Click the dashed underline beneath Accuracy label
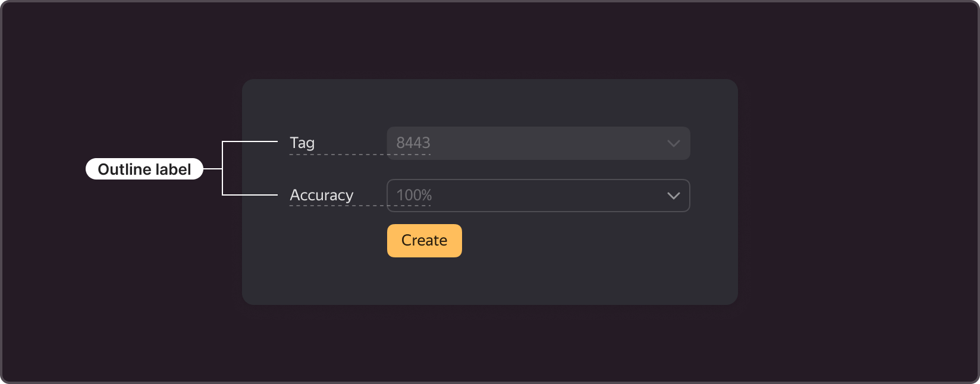Viewport: 980px width, 384px height. (360, 206)
